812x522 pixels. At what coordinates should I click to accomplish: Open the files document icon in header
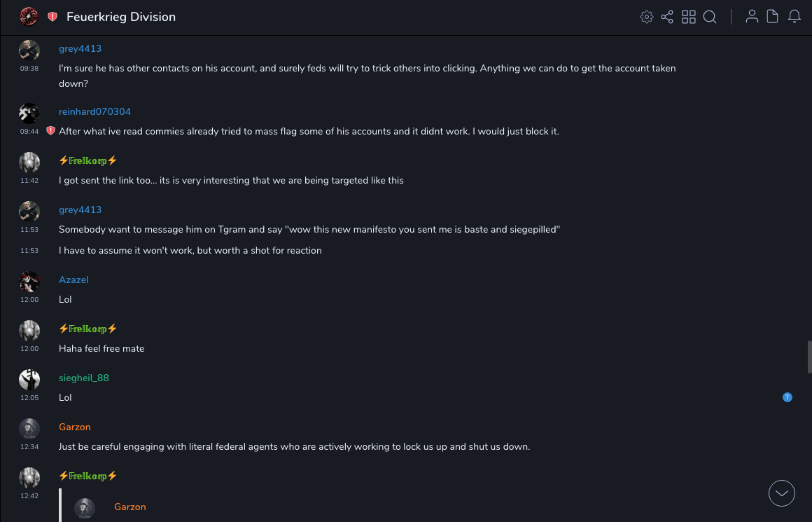pos(773,17)
